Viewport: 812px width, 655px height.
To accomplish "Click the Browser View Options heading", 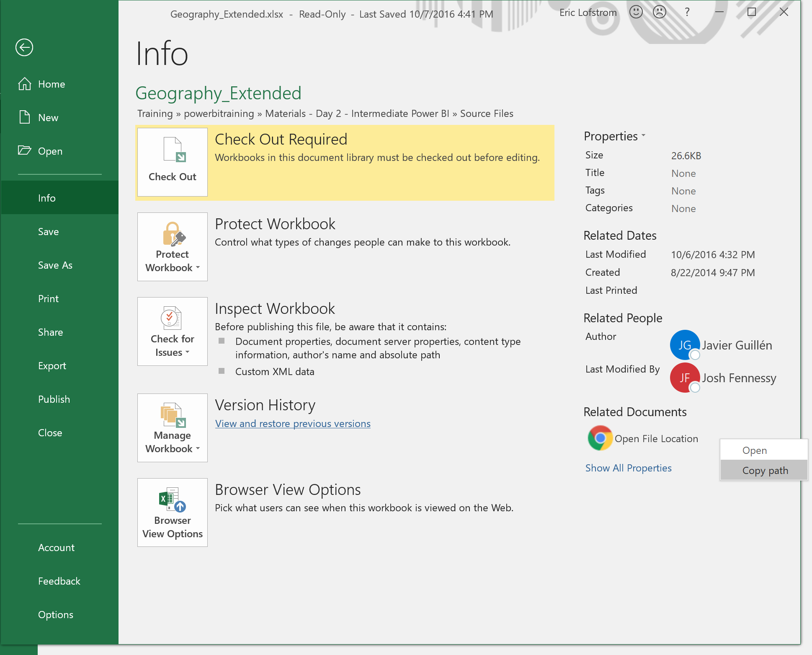I will pos(288,489).
